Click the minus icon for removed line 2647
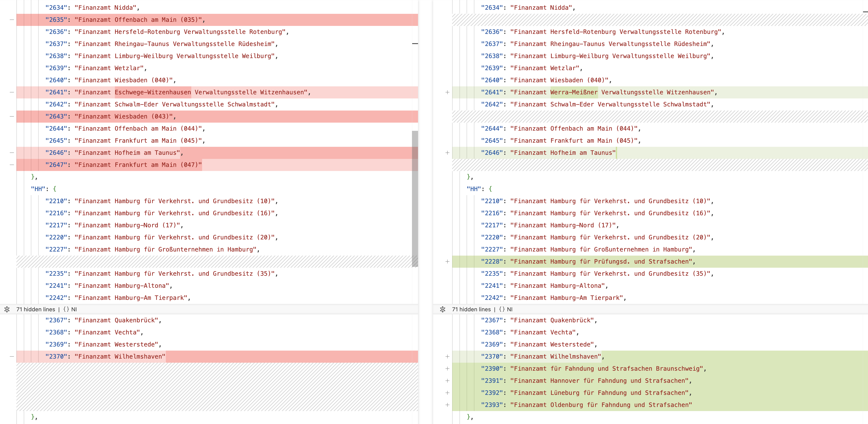The width and height of the screenshot is (868, 424). [x=12, y=165]
